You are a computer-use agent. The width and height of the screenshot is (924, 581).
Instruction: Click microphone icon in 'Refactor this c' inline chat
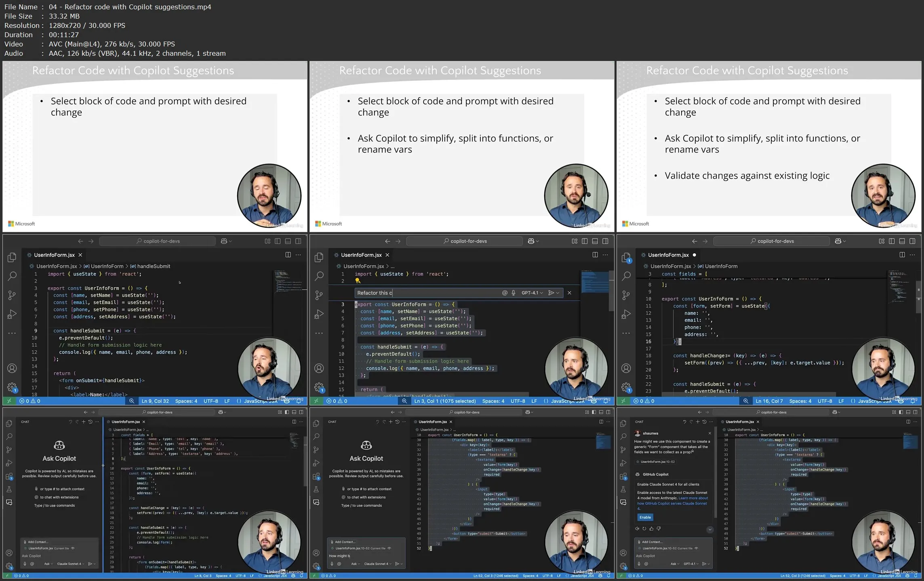(x=514, y=293)
